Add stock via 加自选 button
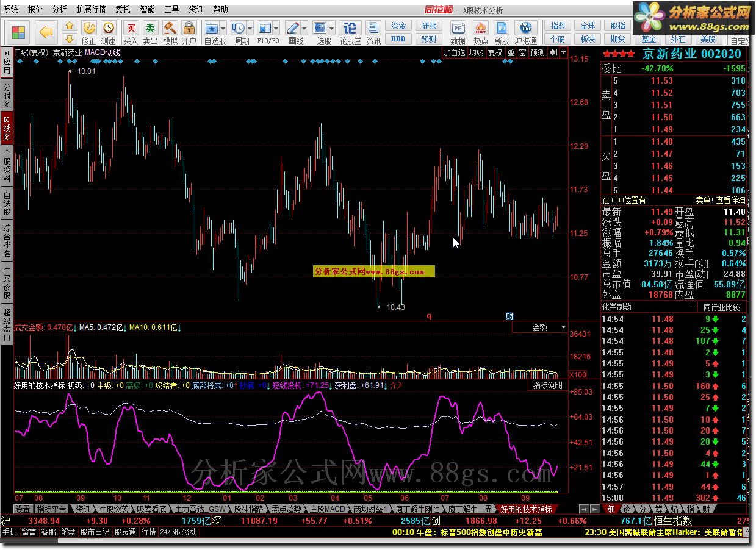The height and width of the screenshot is (550, 756). coord(454,52)
